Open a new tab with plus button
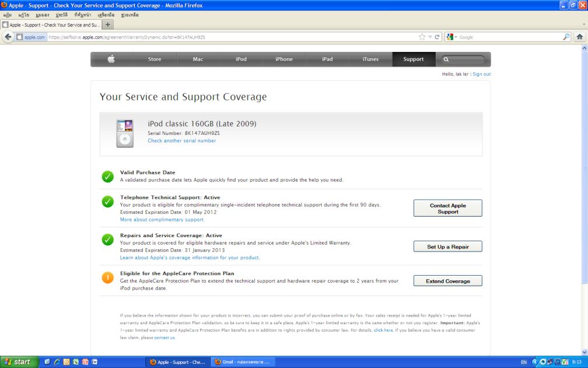This screenshot has width=588, height=368. 108,25
